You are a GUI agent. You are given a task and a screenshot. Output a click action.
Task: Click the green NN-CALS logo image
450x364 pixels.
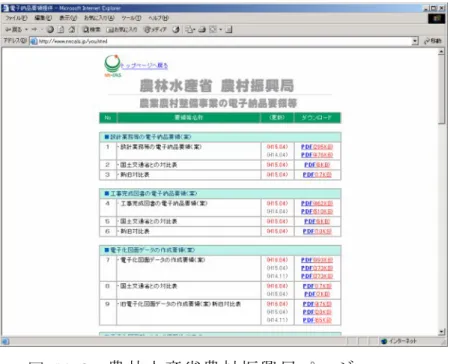[x=112, y=65]
